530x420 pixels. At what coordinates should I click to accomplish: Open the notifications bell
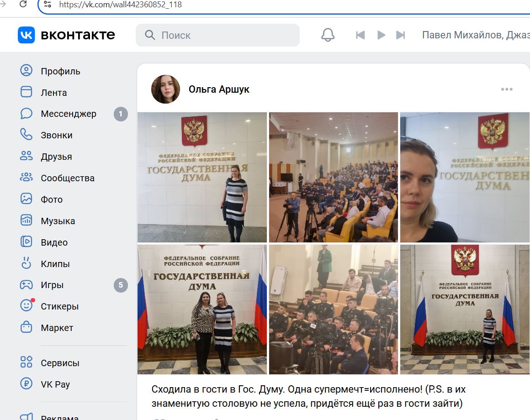point(328,35)
